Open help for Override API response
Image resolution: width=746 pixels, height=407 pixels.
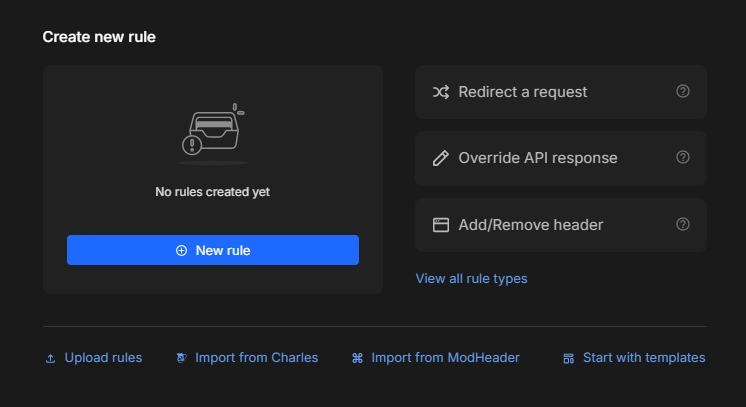(x=683, y=158)
